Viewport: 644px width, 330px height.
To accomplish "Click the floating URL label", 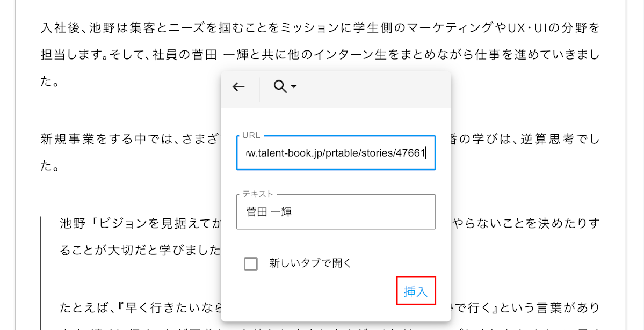I will (251, 135).
